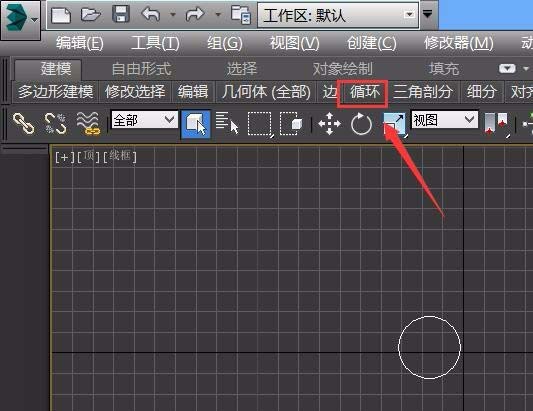Save the scene with floppy disk icon
This screenshot has width=533, height=411.
121,15
